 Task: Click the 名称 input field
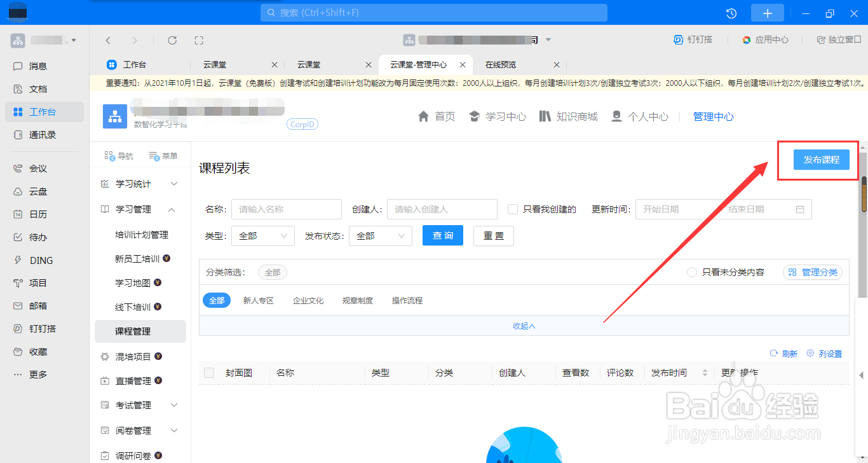[287, 209]
